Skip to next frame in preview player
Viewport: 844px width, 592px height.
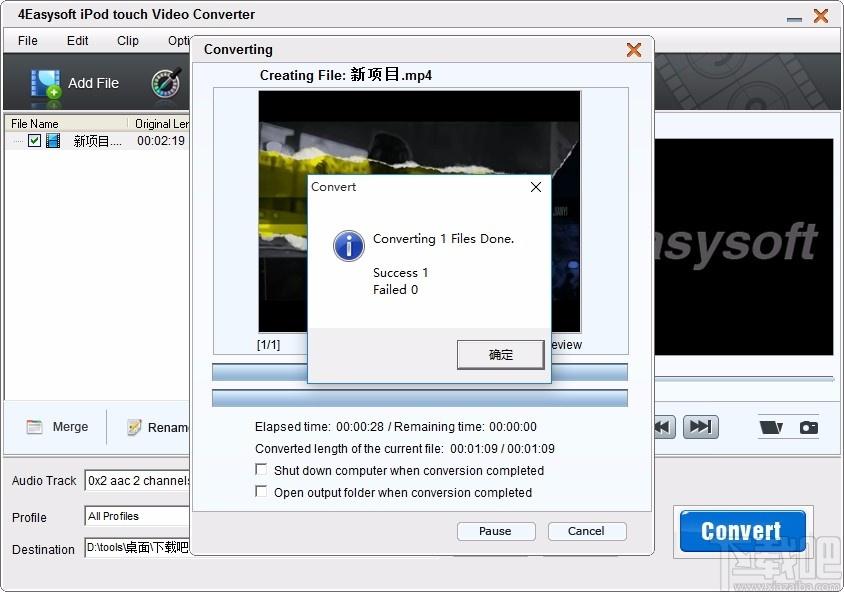700,427
